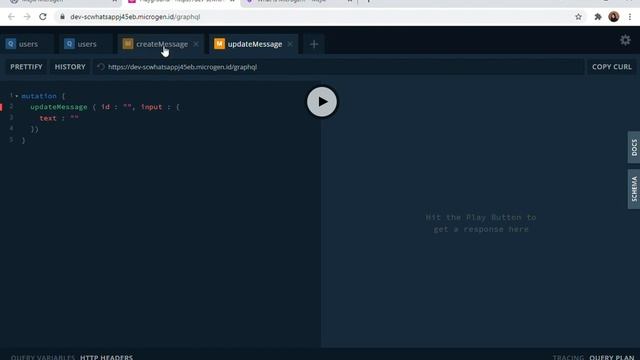The width and height of the screenshot is (640, 360).
Task: View site info via the lock icon
Action: point(62,17)
